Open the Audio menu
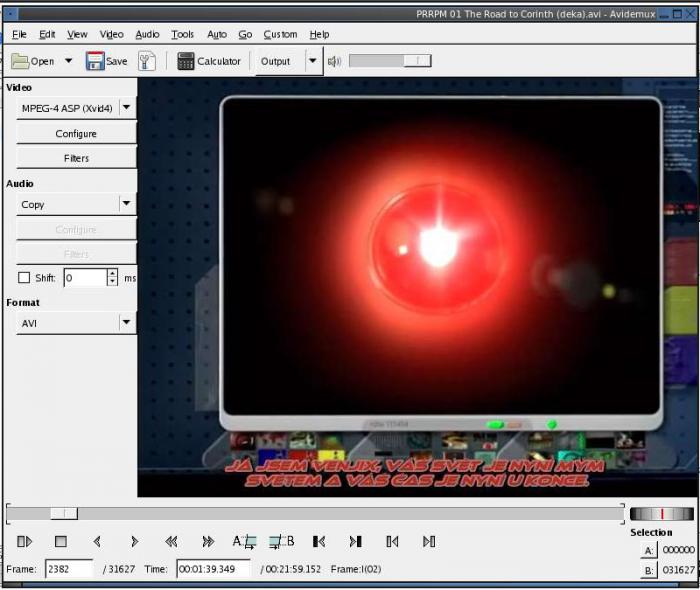 [x=147, y=34]
